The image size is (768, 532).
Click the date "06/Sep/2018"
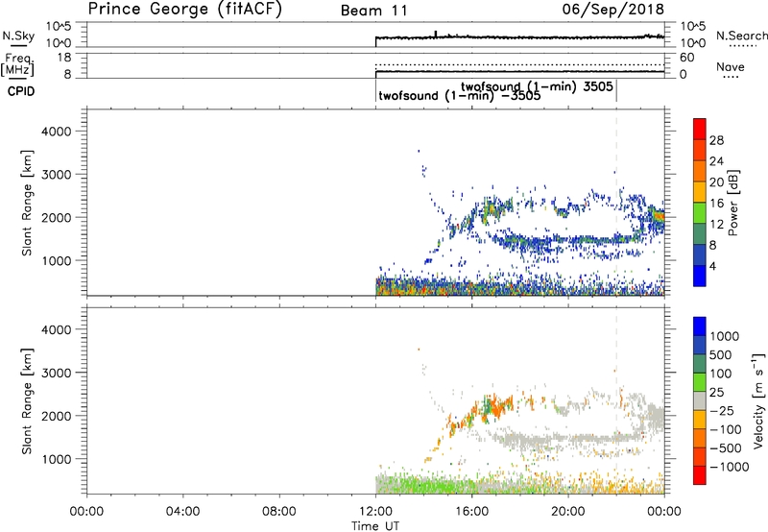(x=612, y=9)
